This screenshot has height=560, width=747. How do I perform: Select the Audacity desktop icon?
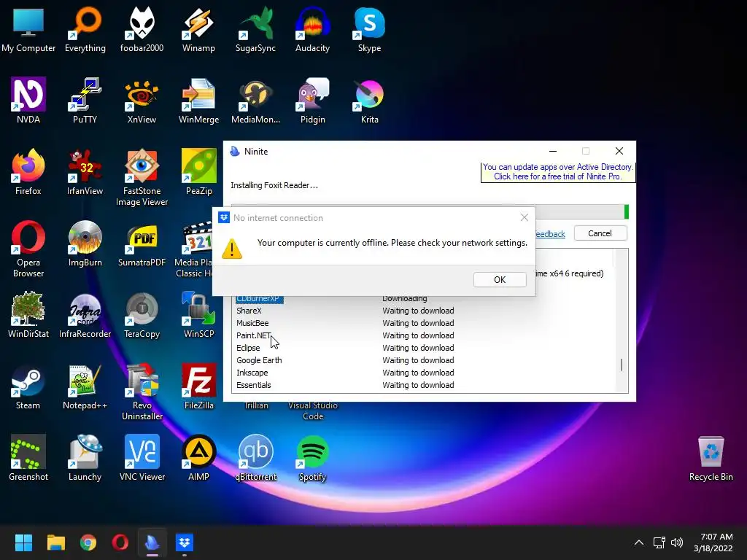[312, 28]
